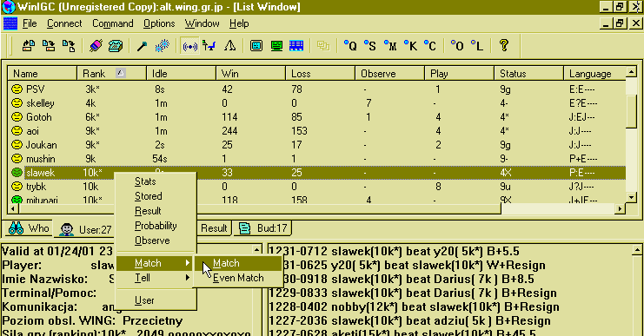
Task: Click player list horizontal scroll left arrow
Action: [x=13, y=209]
